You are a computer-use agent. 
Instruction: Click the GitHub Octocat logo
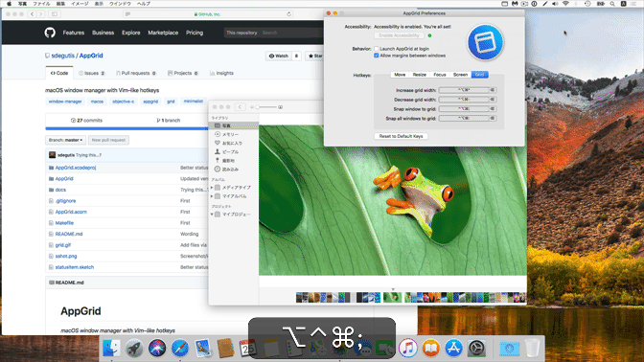[50, 33]
